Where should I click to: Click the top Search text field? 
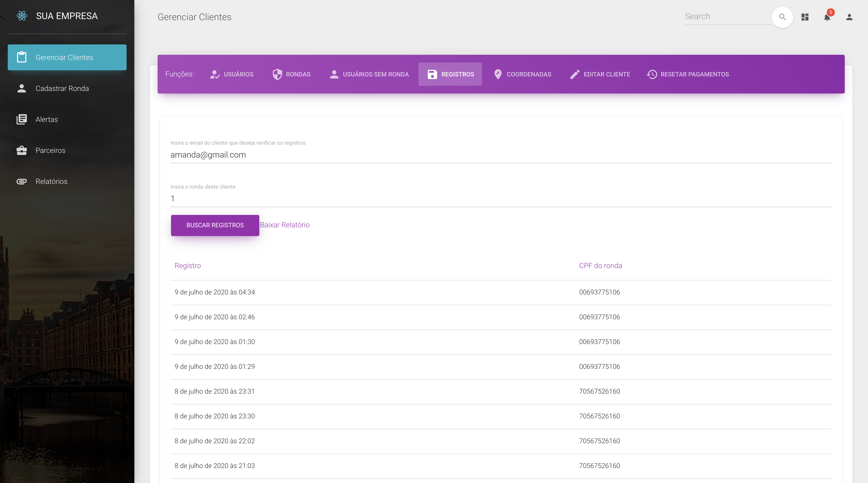[x=727, y=17]
